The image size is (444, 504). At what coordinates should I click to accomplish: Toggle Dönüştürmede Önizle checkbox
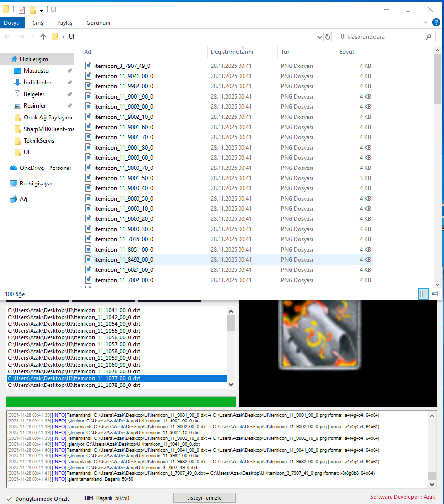point(9,499)
